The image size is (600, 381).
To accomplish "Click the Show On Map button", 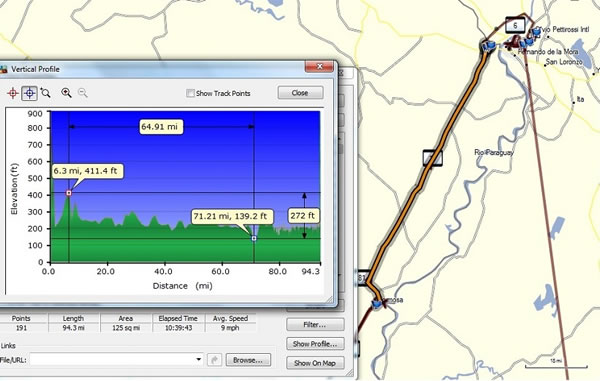I will point(315,363).
